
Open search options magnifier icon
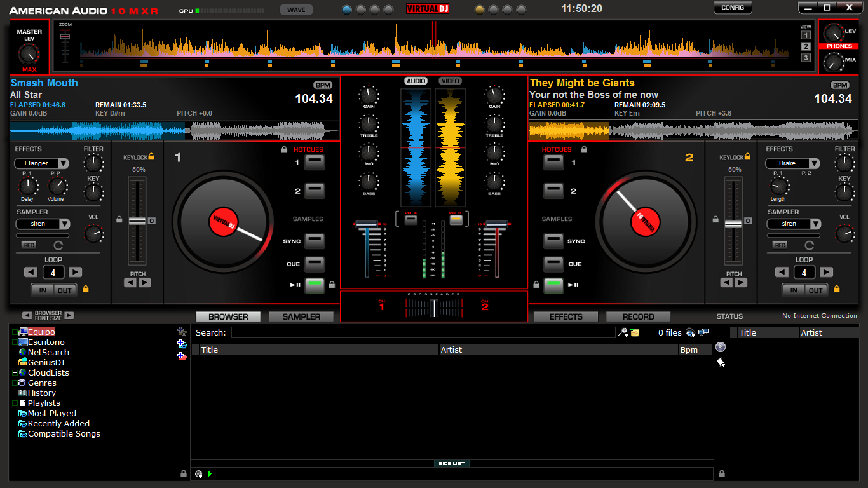coord(623,332)
